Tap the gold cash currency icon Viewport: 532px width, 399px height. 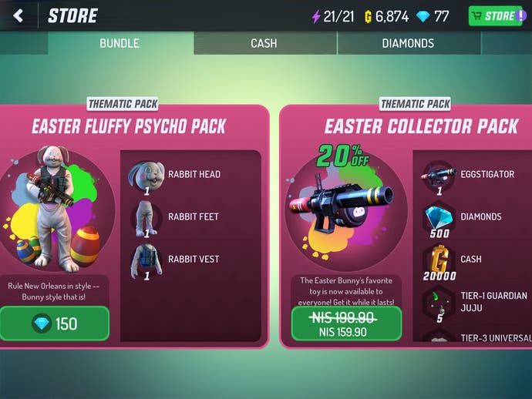[368, 17]
